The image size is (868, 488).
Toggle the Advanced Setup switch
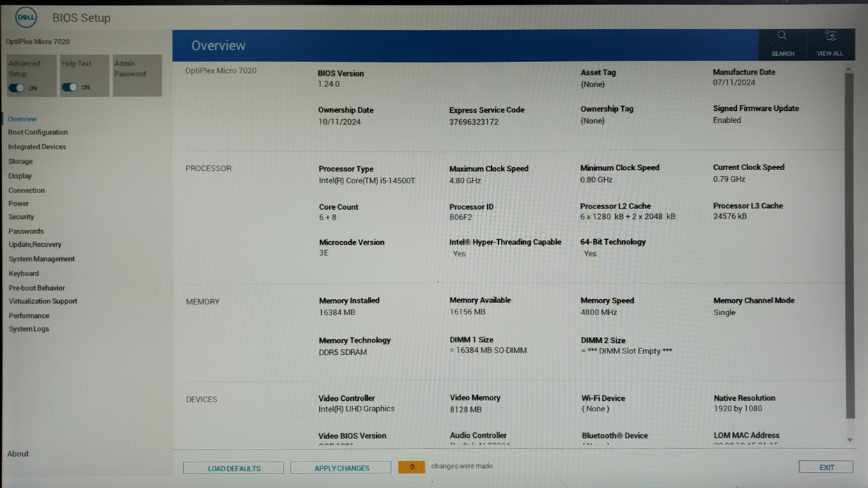(16, 88)
